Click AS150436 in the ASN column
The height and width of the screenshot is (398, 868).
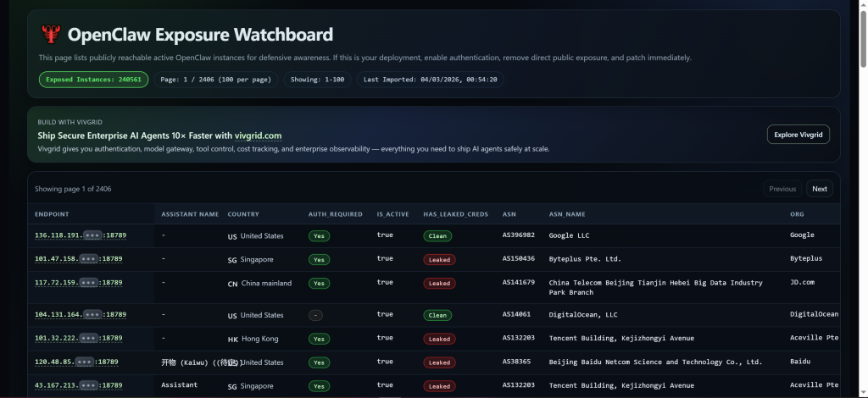tap(519, 258)
